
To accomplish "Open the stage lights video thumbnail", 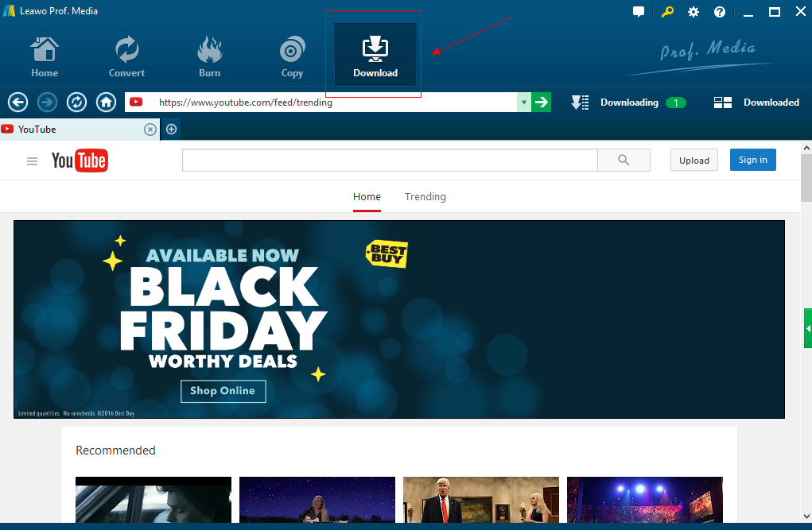I will coord(645,500).
